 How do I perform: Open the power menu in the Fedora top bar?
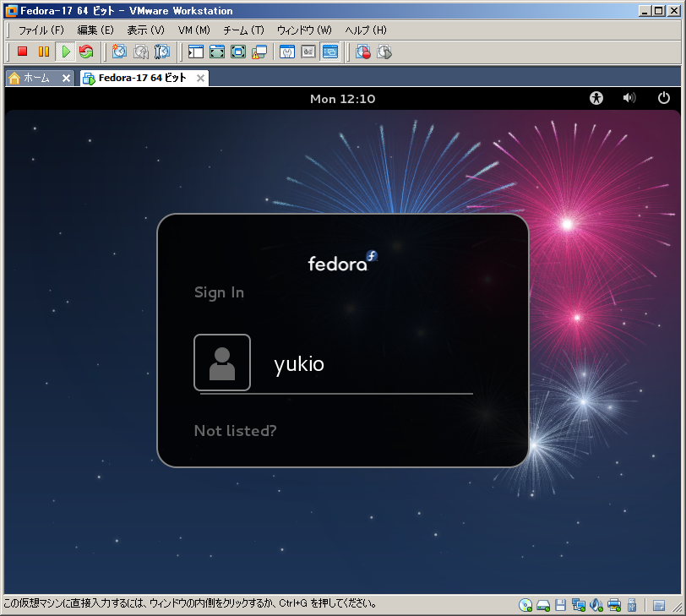[x=664, y=99]
